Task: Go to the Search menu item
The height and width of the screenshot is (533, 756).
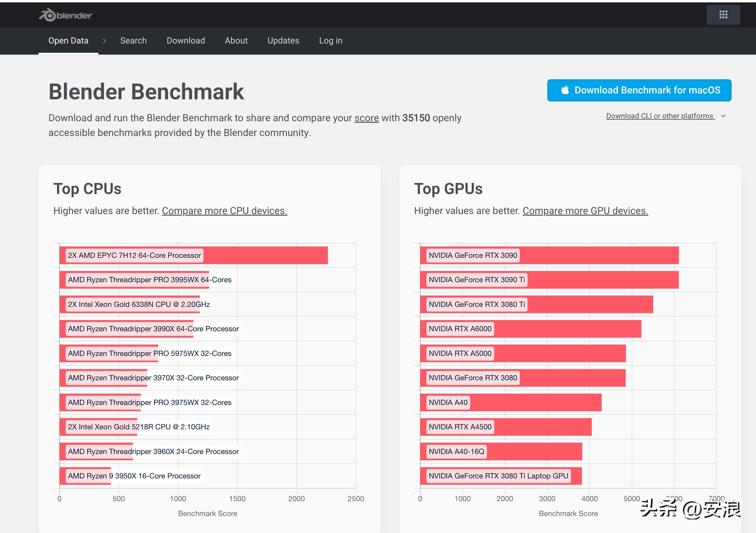Action: [x=134, y=40]
